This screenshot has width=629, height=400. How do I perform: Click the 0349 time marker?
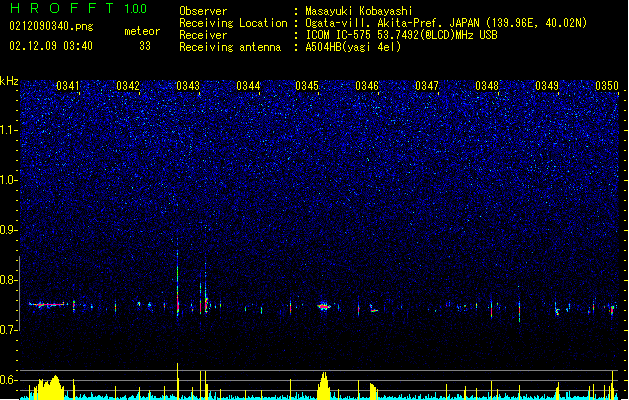[547, 86]
